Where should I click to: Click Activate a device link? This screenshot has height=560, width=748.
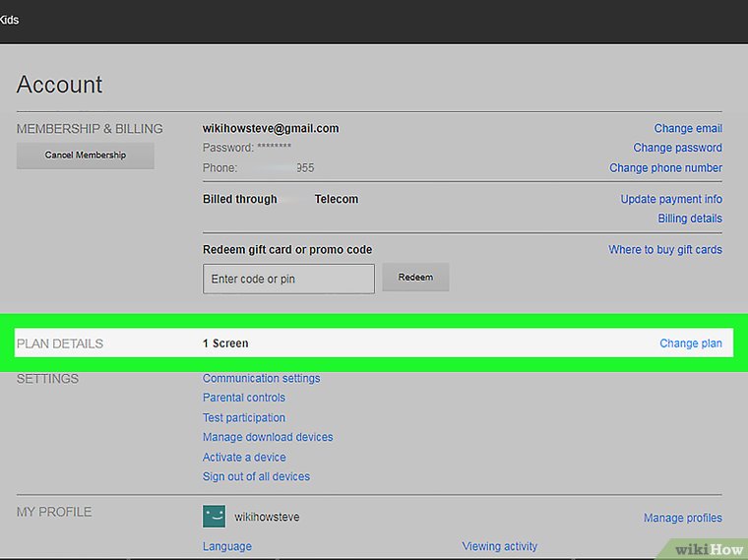(x=244, y=457)
